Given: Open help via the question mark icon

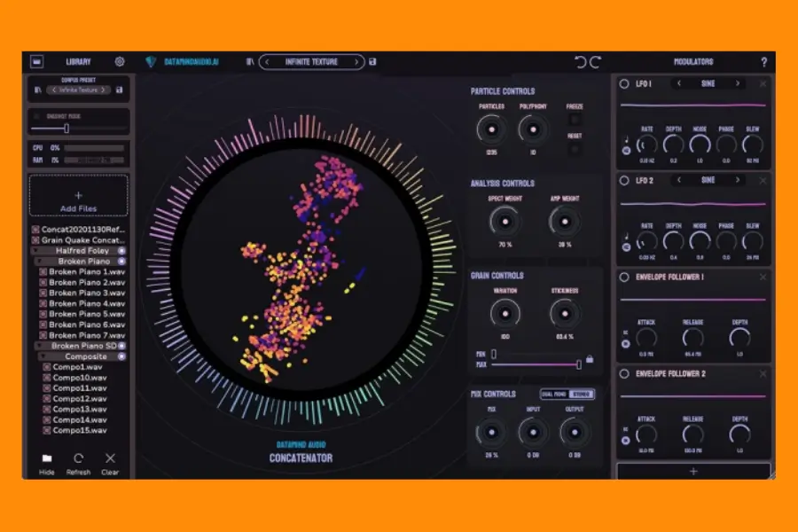Looking at the screenshot, I should click(x=764, y=61).
